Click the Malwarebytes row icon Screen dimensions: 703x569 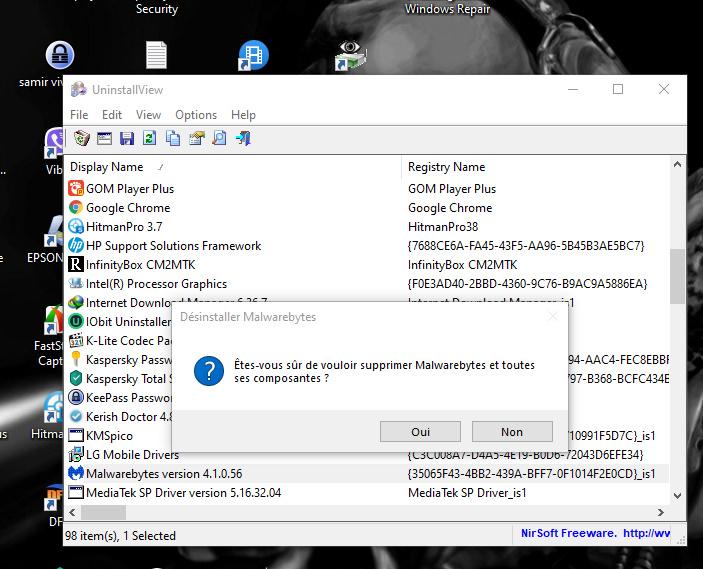click(x=76, y=473)
